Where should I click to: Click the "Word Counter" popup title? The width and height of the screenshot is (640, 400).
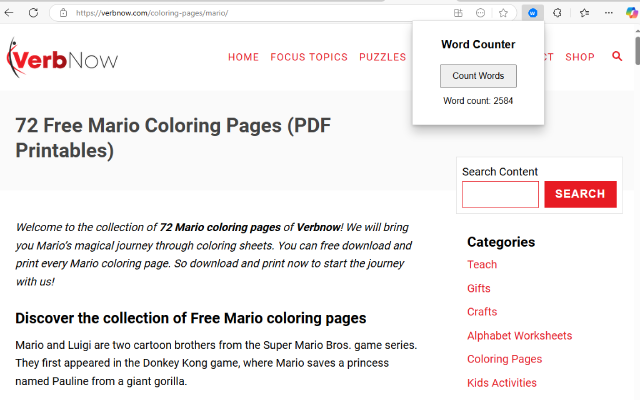tap(478, 44)
